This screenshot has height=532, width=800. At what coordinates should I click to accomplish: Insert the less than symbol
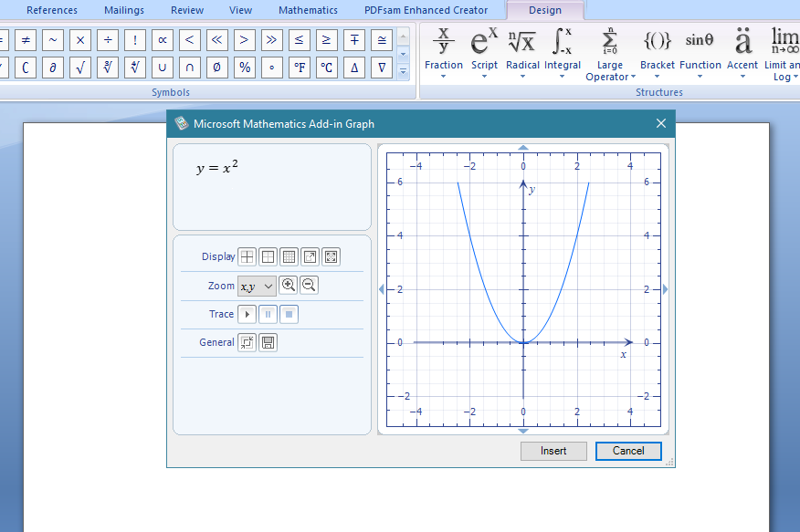pos(190,40)
